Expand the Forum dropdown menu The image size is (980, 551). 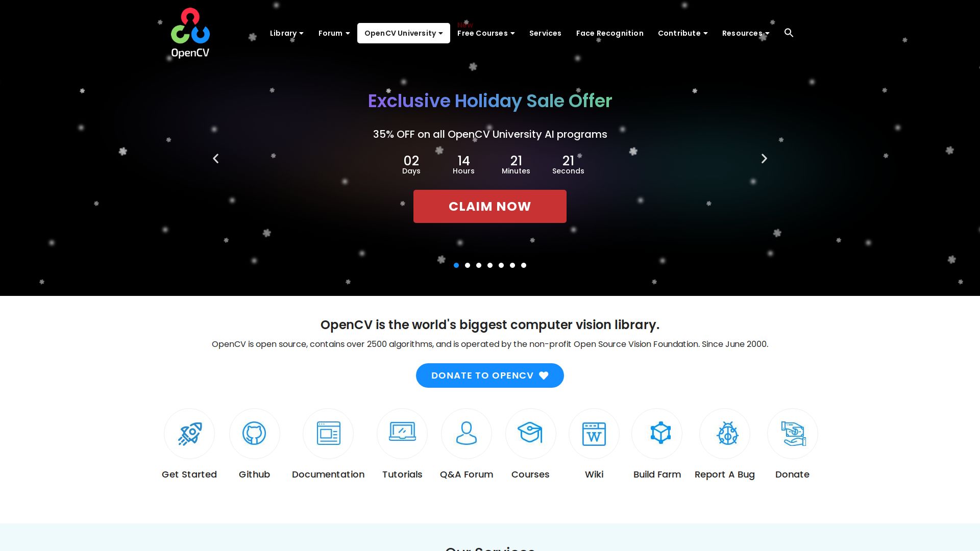334,33
